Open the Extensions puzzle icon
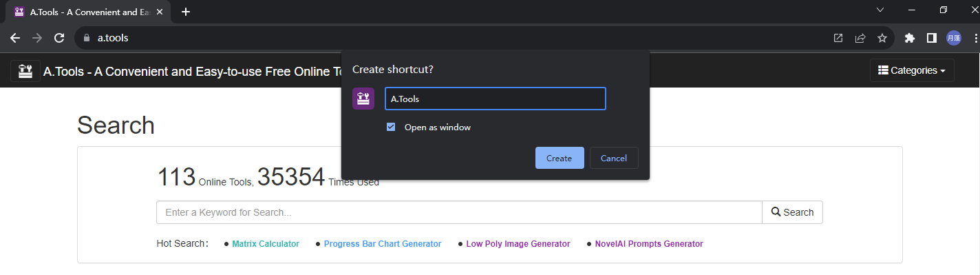Image resolution: width=980 pixels, height=275 pixels. click(x=909, y=38)
